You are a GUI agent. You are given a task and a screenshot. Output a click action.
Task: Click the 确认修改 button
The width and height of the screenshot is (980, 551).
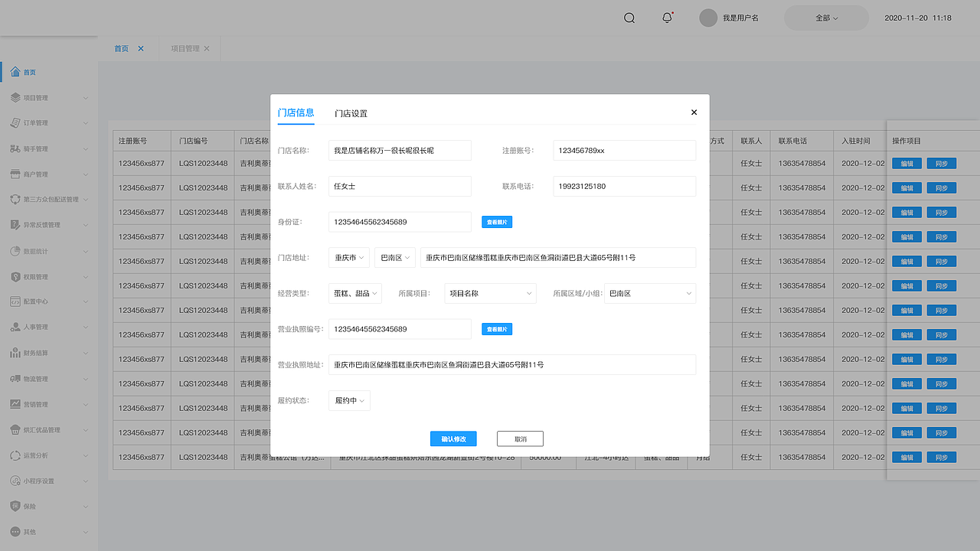pos(453,439)
